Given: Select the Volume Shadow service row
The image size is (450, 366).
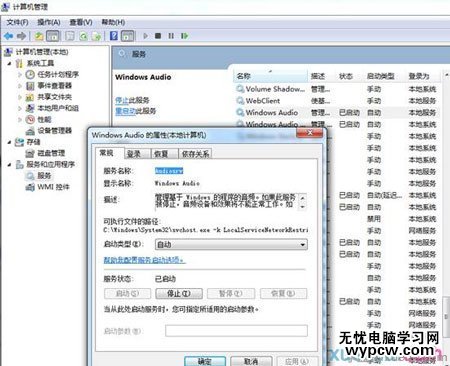Looking at the screenshot, I should (x=337, y=89).
